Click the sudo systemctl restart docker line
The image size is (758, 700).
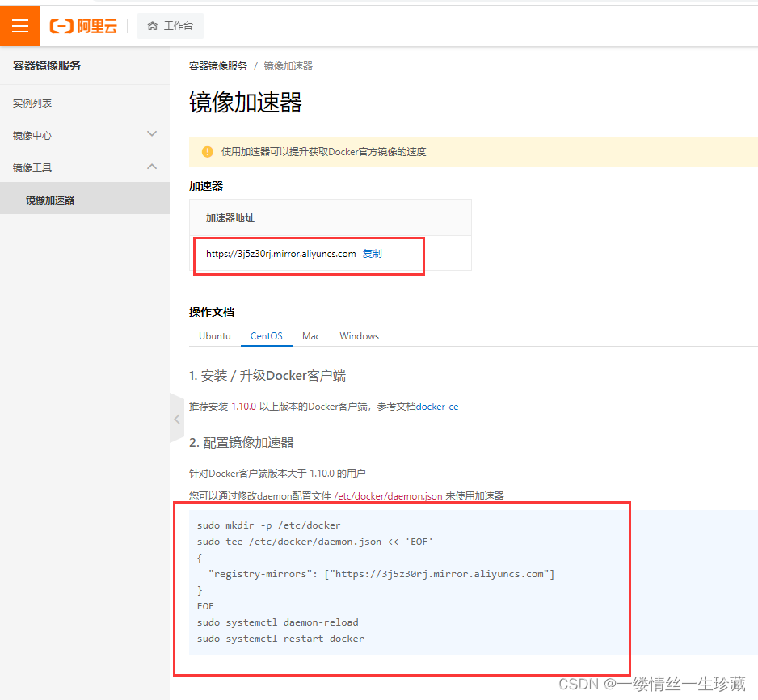[280, 639]
